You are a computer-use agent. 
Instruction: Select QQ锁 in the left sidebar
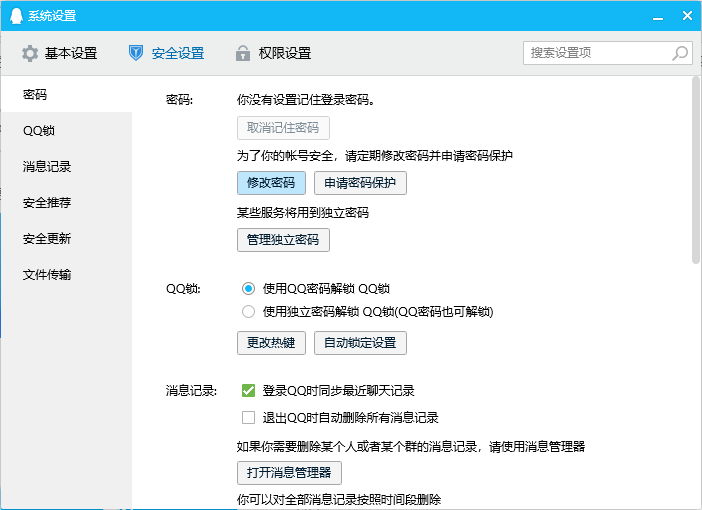pos(66,130)
